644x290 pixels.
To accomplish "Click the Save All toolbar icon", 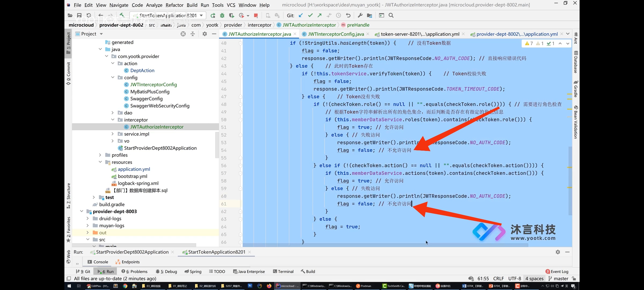I will (x=79, y=15).
